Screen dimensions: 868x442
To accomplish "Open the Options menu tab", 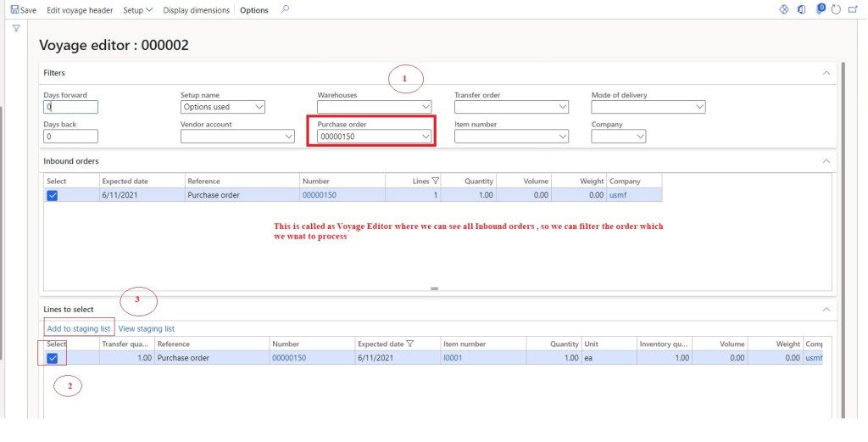I will [253, 10].
